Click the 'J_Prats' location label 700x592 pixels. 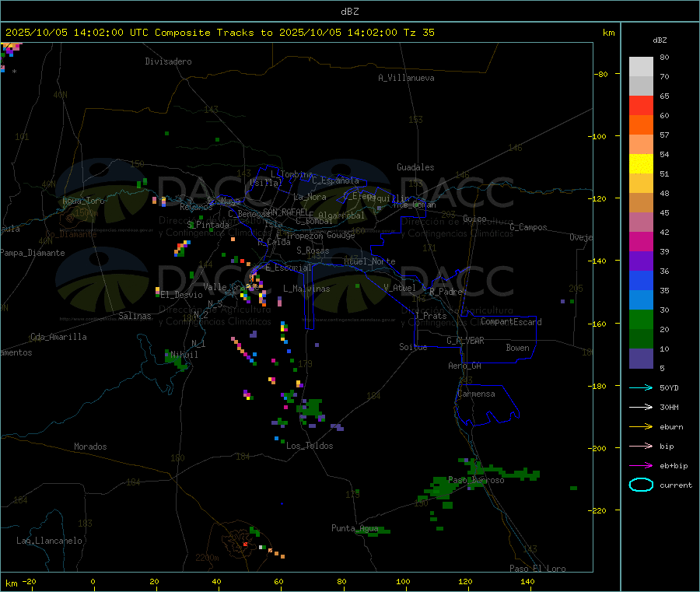tap(430, 316)
